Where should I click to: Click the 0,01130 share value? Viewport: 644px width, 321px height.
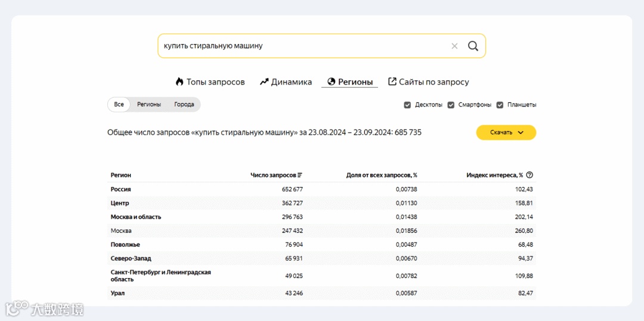tap(407, 203)
